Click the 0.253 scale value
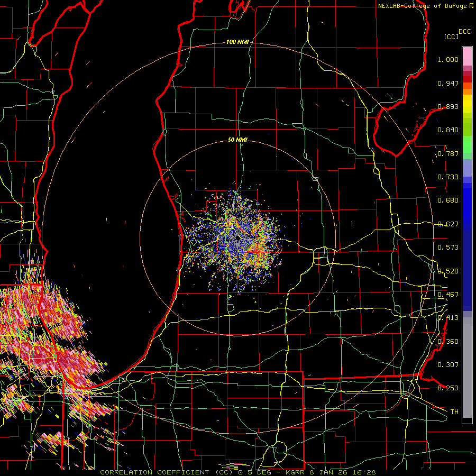Screen dimensions: 476x476 [448, 388]
